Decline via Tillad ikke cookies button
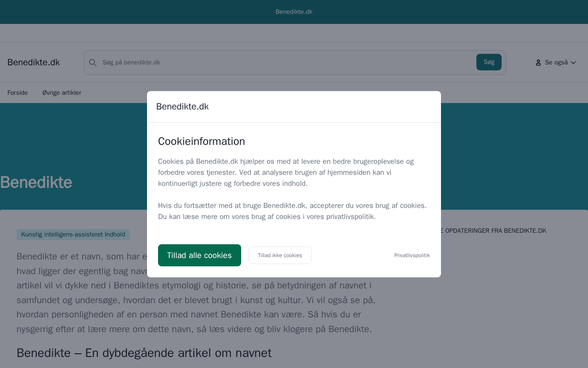Viewport: 588px width, 368px height. [x=280, y=255]
